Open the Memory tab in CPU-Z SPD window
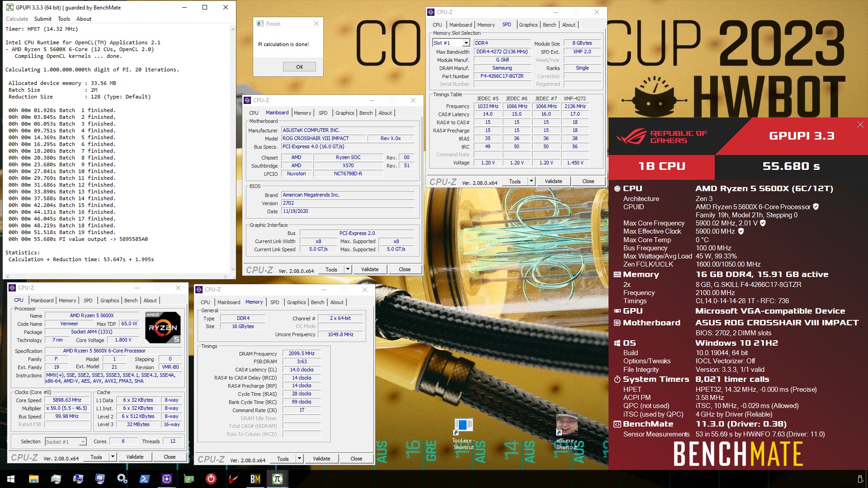The height and width of the screenshot is (488, 868). pyautogui.click(x=486, y=25)
